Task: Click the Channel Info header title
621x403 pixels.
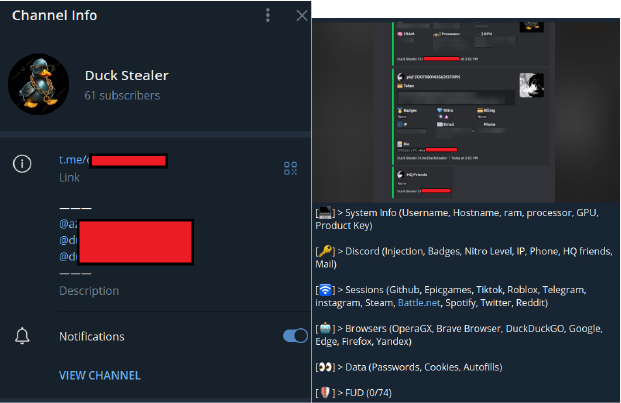Action: click(x=54, y=15)
